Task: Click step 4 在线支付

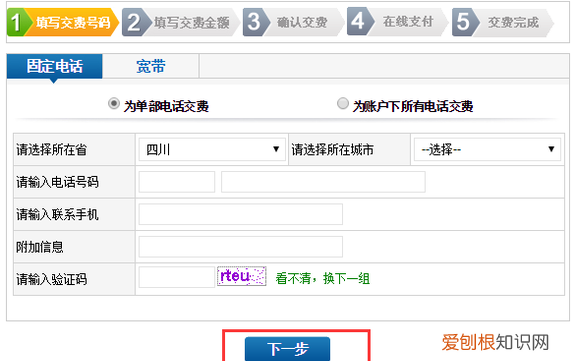Action: pyautogui.click(x=397, y=22)
